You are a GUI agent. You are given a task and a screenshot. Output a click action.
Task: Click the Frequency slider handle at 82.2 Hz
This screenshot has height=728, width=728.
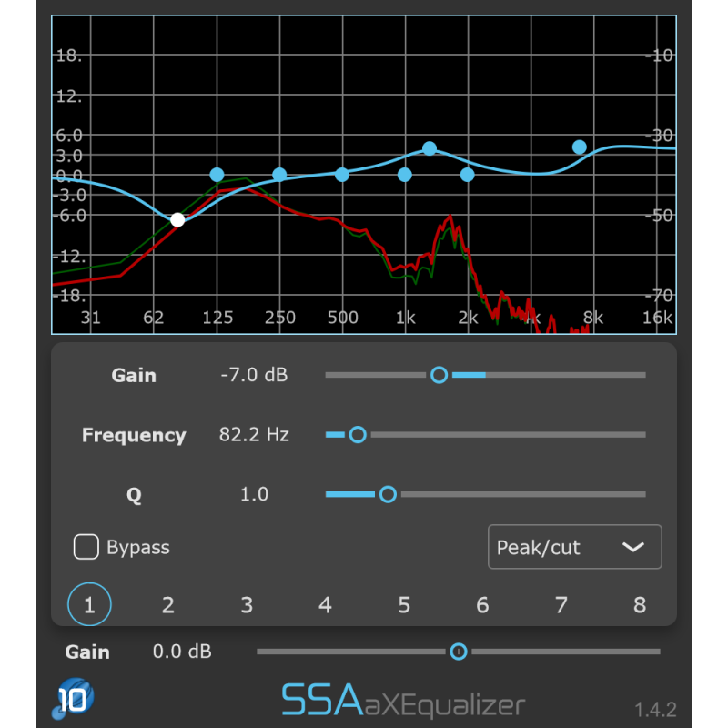click(358, 434)
